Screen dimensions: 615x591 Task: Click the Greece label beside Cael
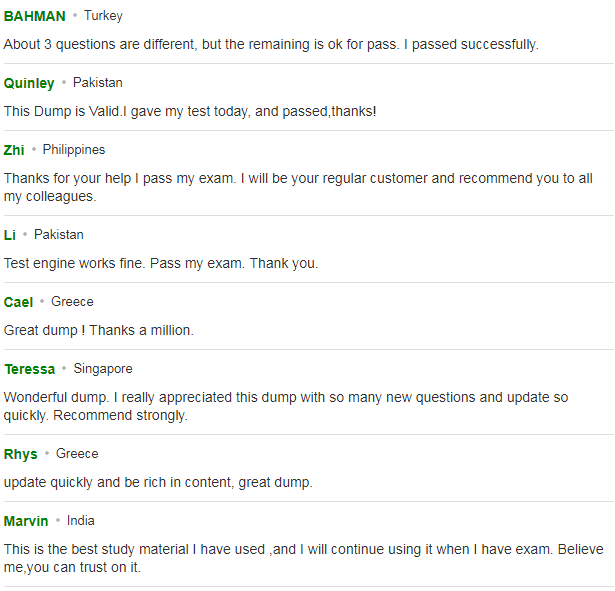pyautogui.click(x=72, y=302)
